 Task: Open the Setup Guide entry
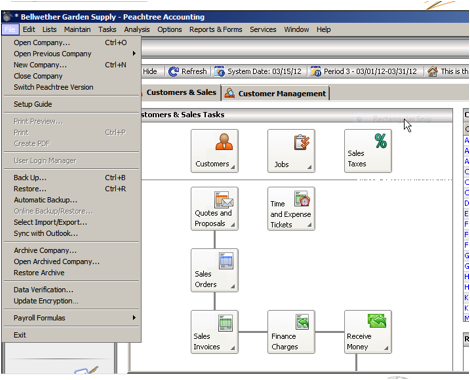(71, 104)
